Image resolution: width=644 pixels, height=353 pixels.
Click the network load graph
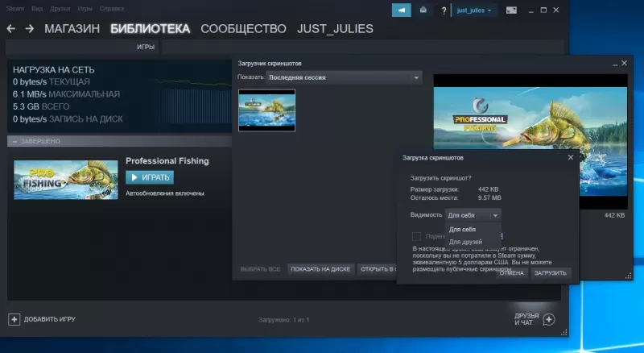click(x=195, y=101)
